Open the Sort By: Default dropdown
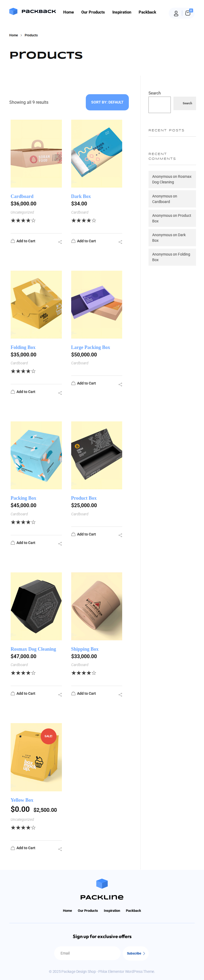 click(107, 102)
